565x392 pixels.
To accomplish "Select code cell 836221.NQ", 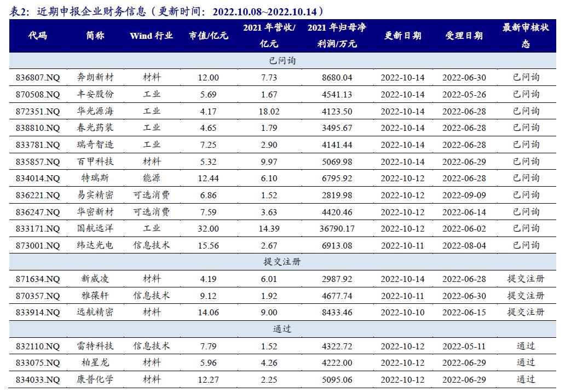I will (38, 195).
